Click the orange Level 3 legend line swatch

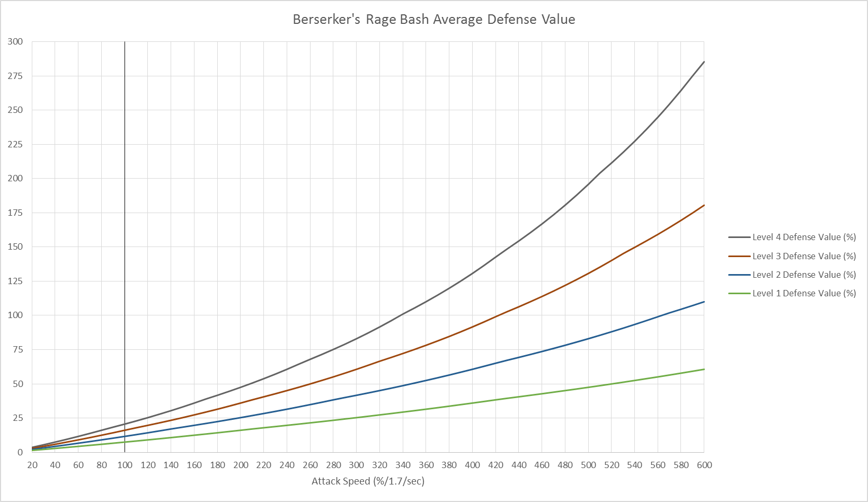tap(739, 256)
